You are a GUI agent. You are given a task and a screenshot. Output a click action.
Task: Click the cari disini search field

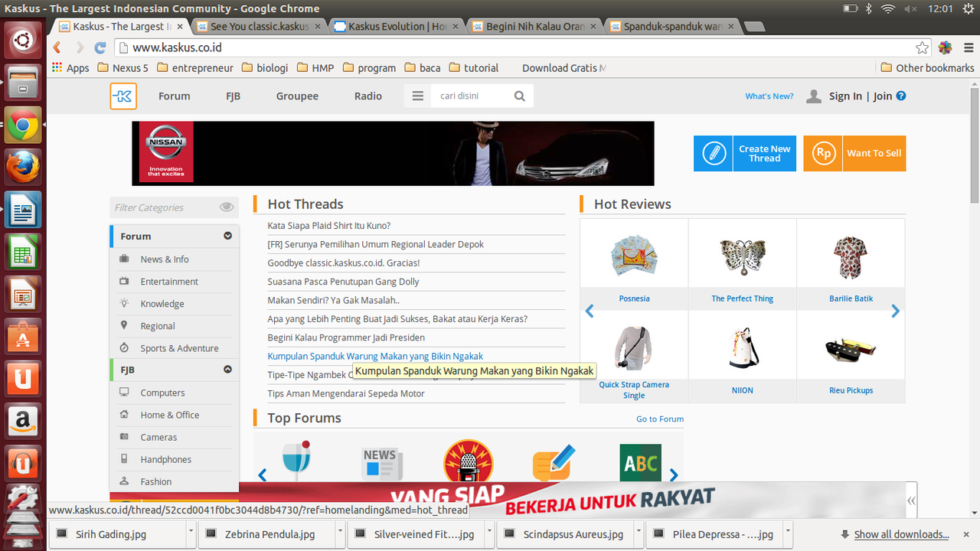469,96
